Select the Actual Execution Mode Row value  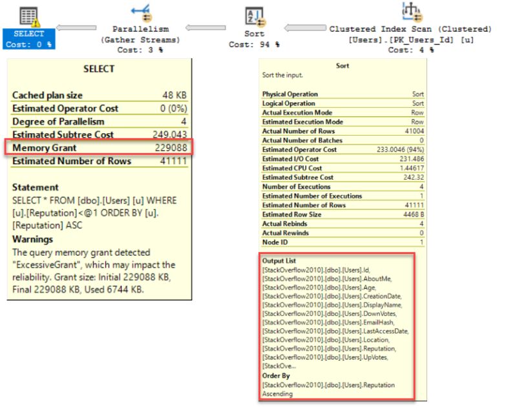[417, 112]
